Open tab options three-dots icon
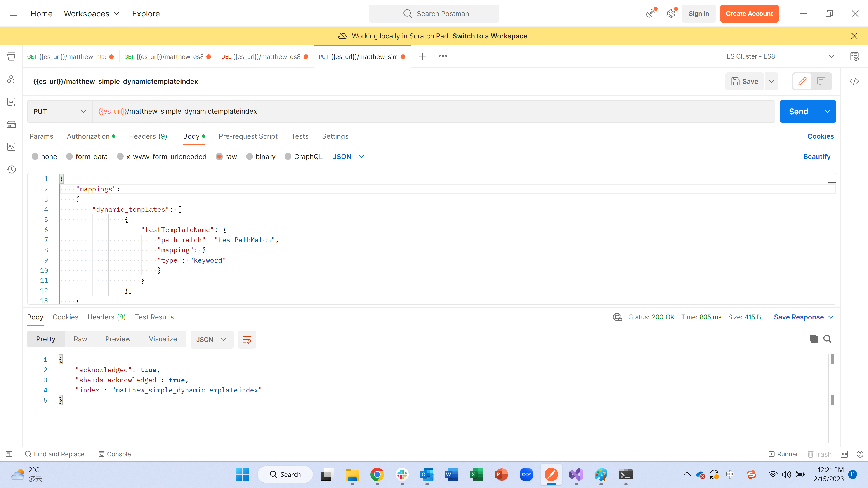 click(x=443, y=56)
